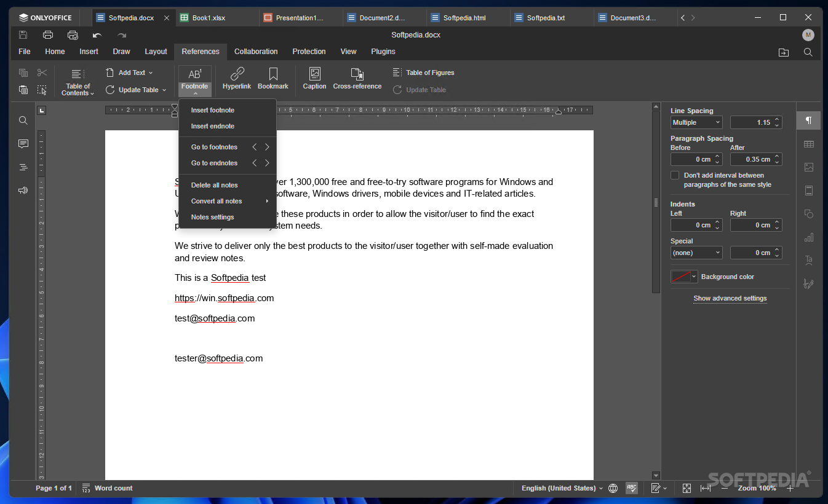Insert a Caption
This screenshot has height=504, width=828.
tap(314, 79)
